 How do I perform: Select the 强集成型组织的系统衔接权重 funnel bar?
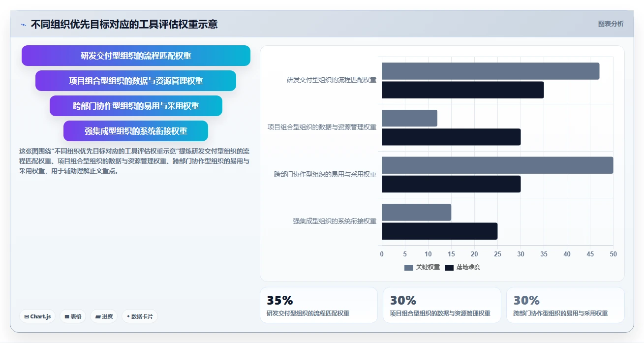point(136,131)
